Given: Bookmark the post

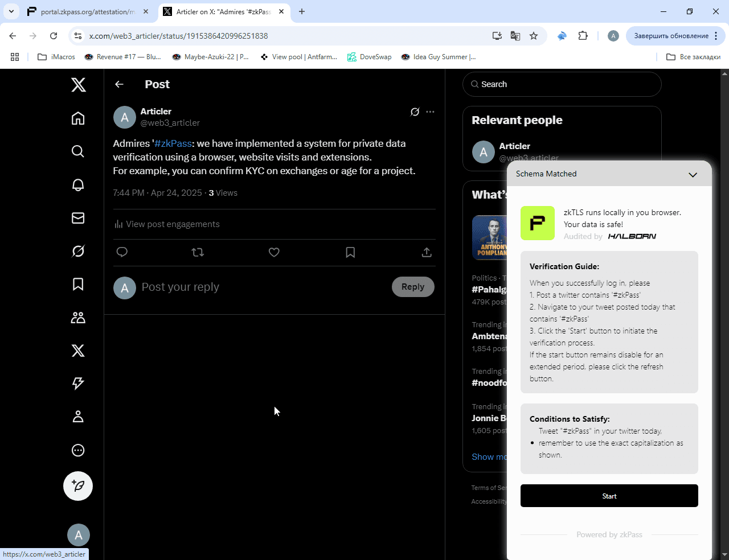Looking at the screenshot, I should 350,252.
